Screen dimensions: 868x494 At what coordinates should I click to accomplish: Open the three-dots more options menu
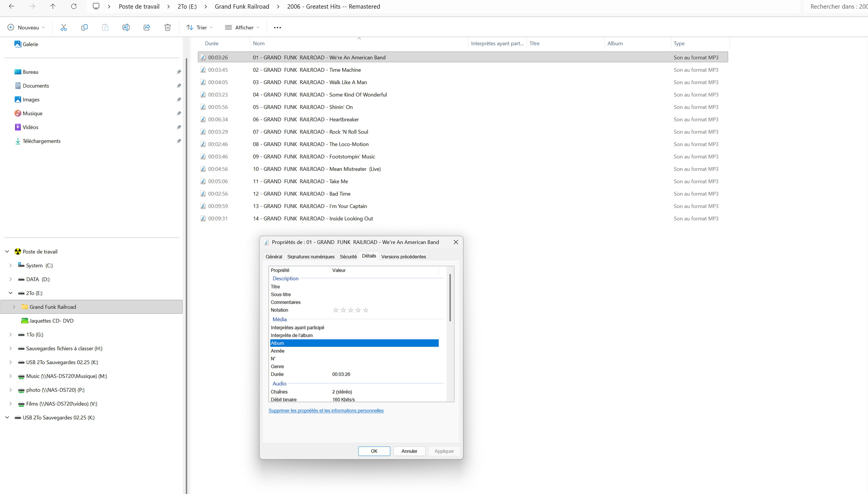coord(277,27)
